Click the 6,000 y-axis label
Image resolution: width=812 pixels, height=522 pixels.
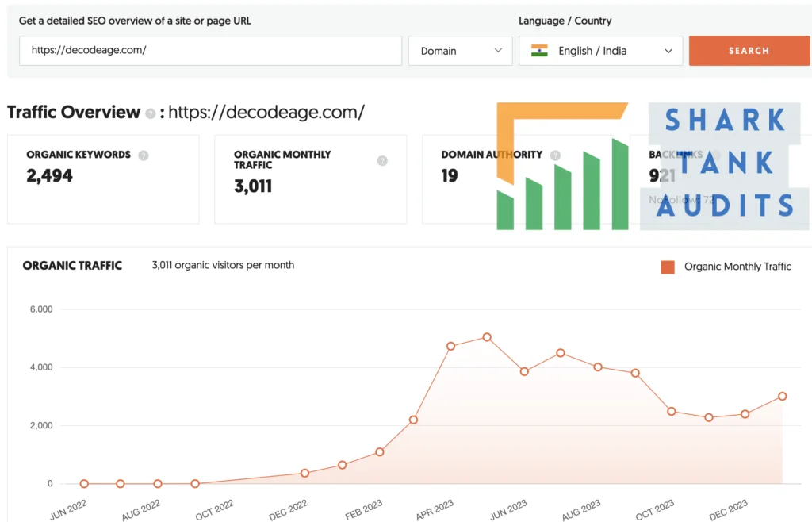(x=41, y=309)
